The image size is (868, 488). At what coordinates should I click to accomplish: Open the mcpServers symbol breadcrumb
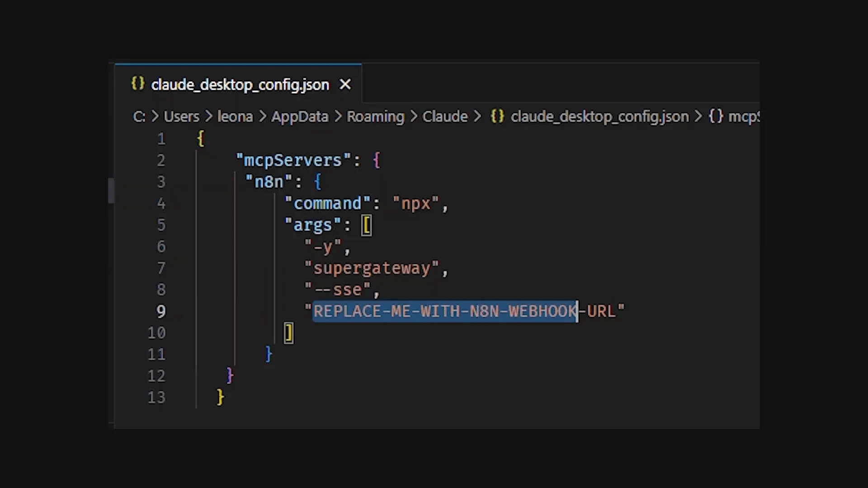click(x=744, y=117)
